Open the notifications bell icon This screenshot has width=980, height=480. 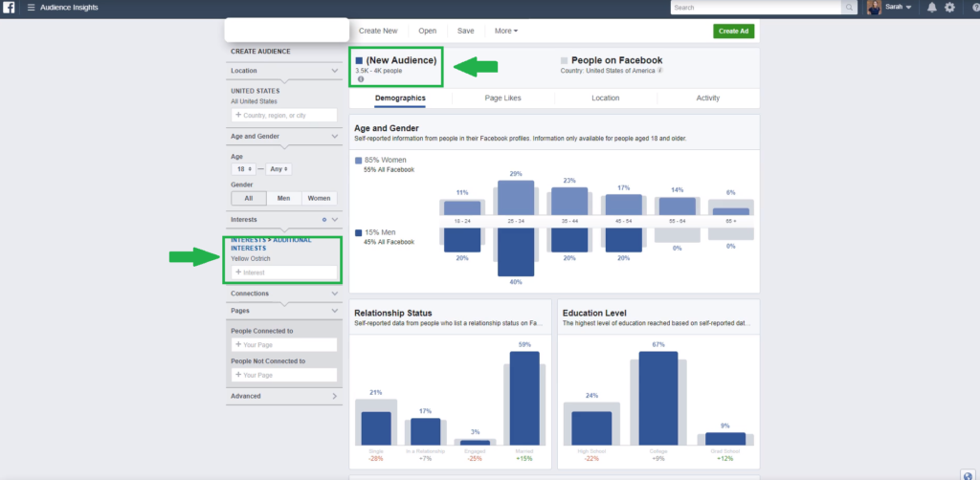tap(932, 8)
